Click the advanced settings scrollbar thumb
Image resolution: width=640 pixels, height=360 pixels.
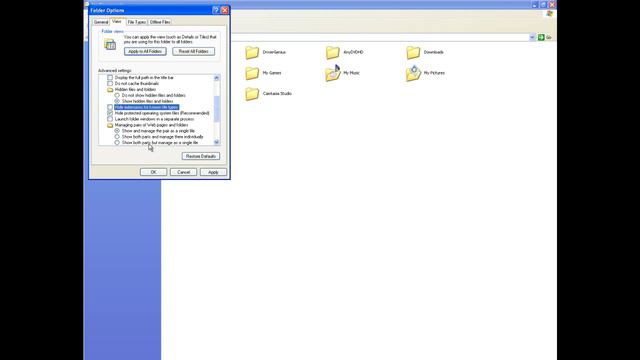pos(217,109)
